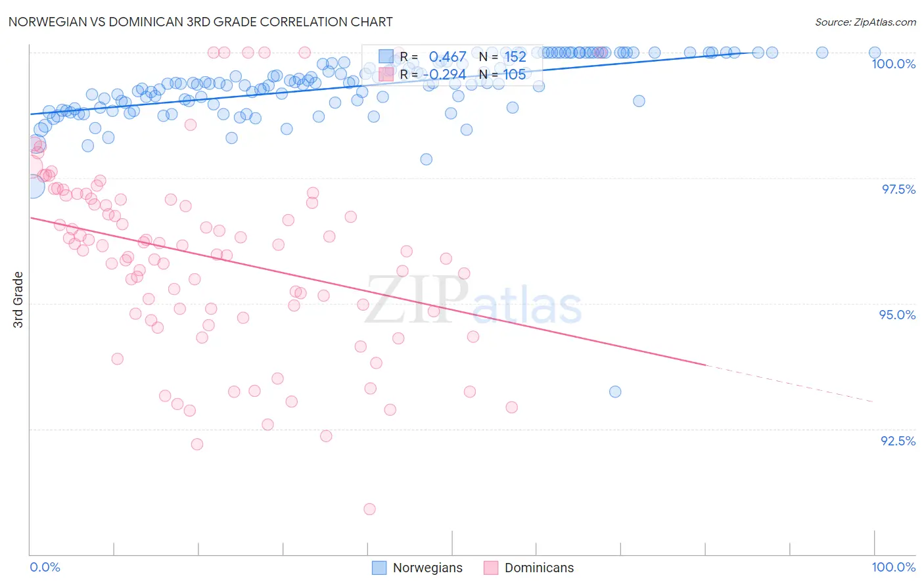This screenshot has width=924, height=586.
Task: Open the Source: ZipAtlas.com link
Action: click(x=866, y=22)
